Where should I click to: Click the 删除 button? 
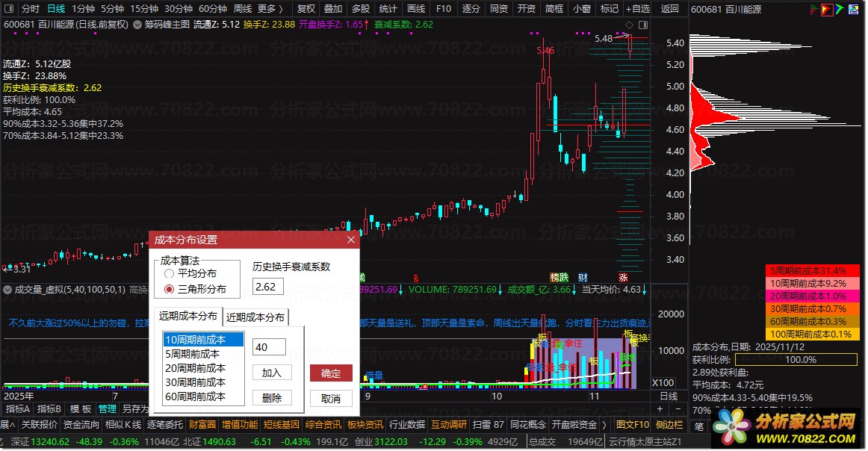(272, 398)
